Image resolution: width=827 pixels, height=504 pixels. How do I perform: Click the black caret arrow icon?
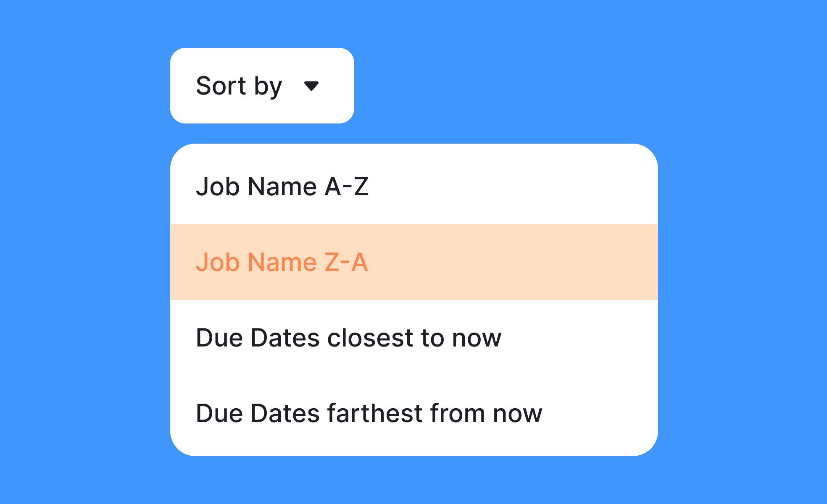(311, 86)
